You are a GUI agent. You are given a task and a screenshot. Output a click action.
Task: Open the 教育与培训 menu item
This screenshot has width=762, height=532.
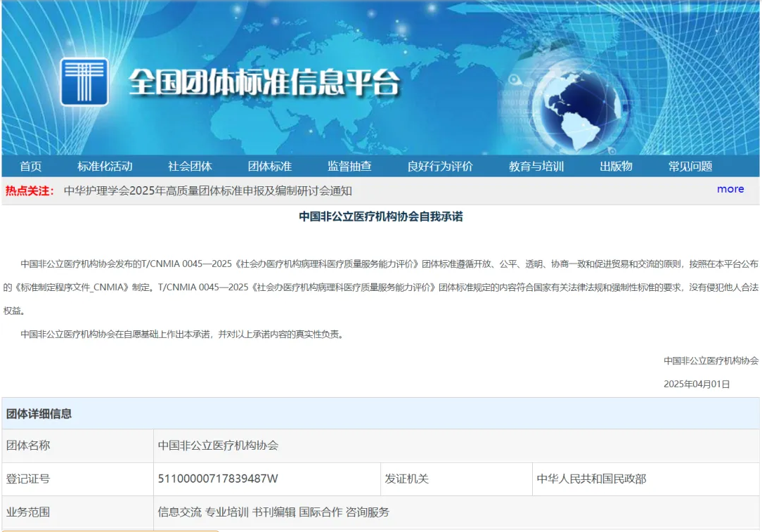[536, 166]
